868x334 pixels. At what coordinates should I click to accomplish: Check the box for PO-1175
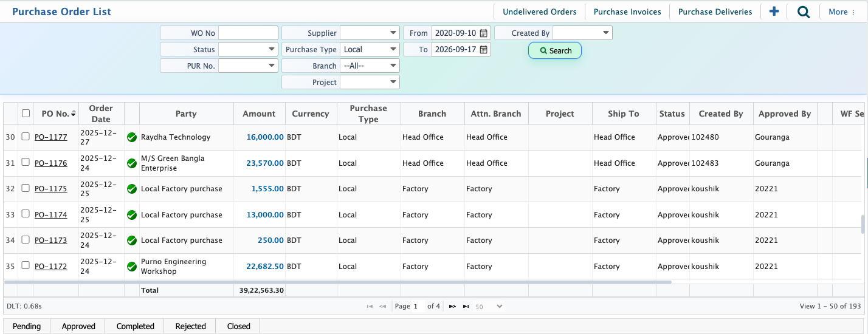[26, 188]
